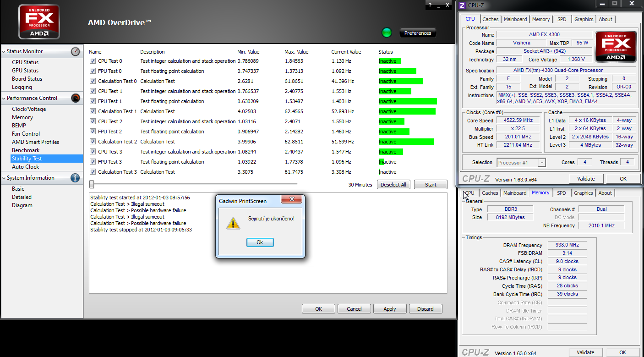
Task: Open Board Status in the sidebar
Action: [27, 79]
